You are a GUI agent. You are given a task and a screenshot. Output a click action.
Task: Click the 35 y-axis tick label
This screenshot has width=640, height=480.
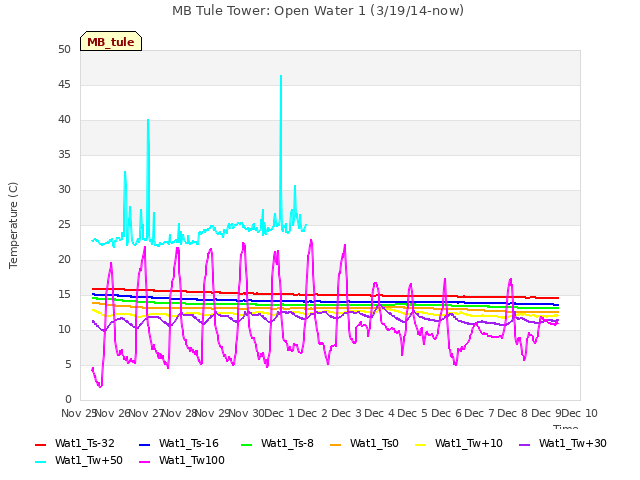64,155
